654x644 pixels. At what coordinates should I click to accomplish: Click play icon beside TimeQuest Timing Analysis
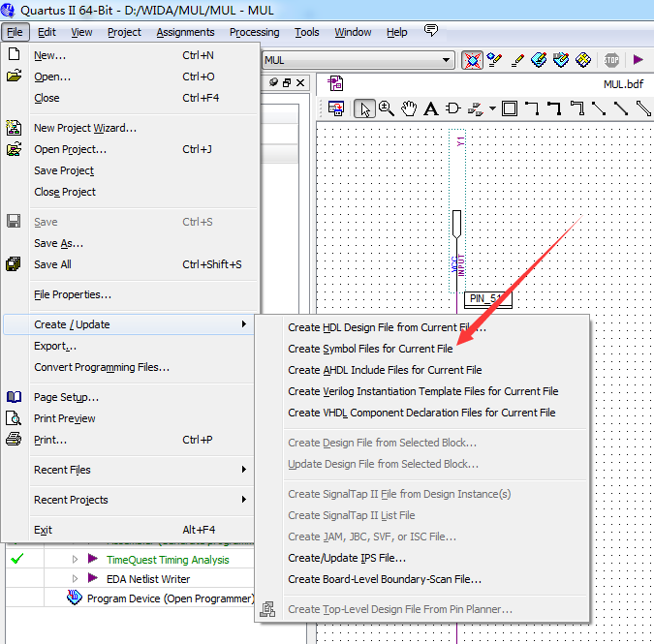(x=93, y=559)
